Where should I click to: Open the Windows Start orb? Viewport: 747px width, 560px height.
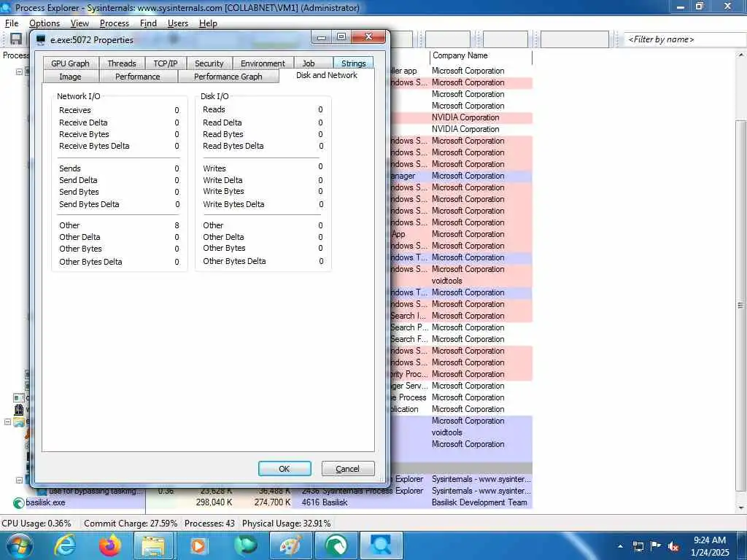tap(18, 545)
